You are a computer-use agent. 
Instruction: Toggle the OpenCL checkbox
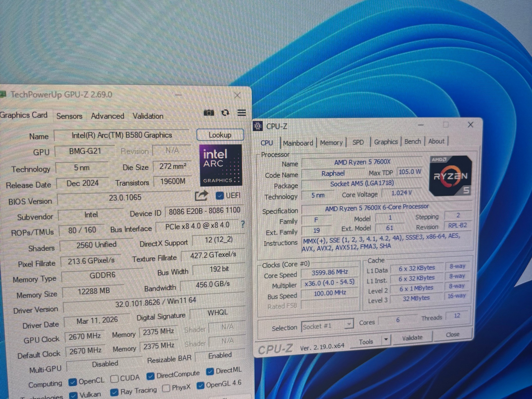coord(72,382)
